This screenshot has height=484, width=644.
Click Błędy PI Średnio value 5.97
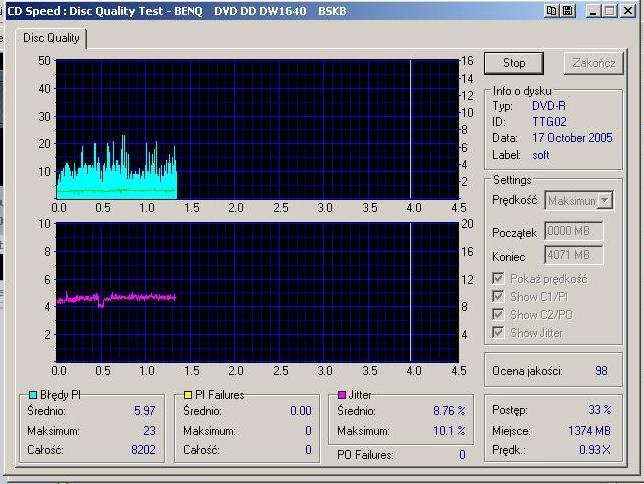click(x=145, y=410)
